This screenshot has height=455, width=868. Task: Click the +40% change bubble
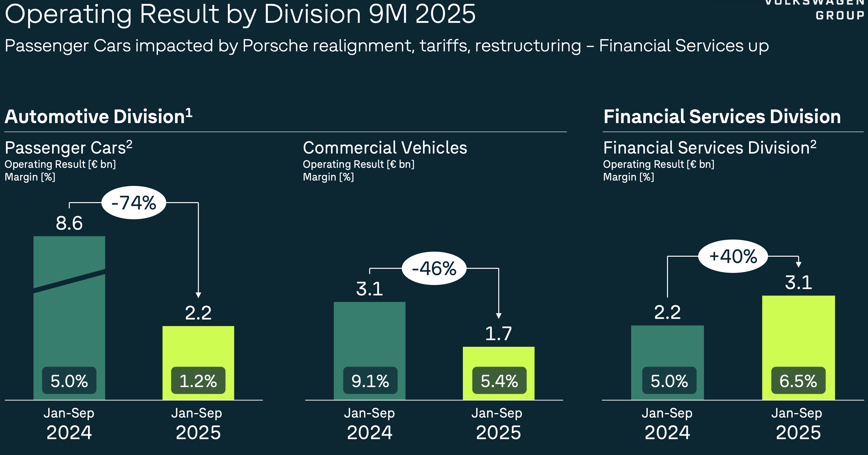click(733, 256)
